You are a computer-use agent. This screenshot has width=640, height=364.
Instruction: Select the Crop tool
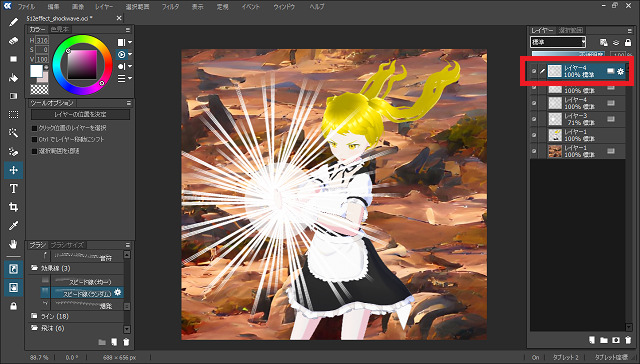coord(13,207)
